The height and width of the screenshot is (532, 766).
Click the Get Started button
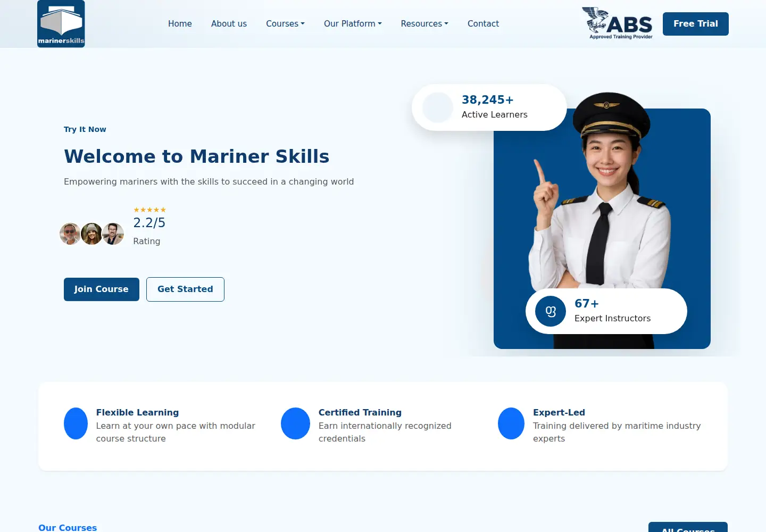coord(185,289)
